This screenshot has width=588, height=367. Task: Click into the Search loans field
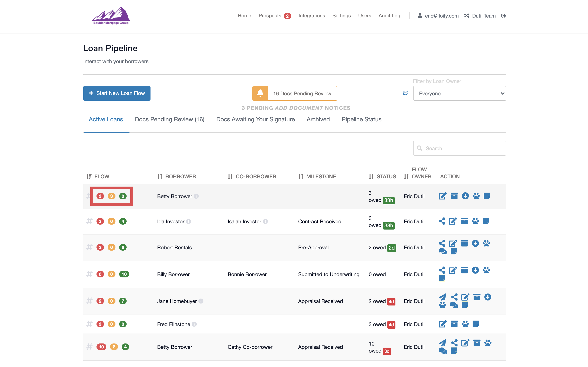(460, 148)
